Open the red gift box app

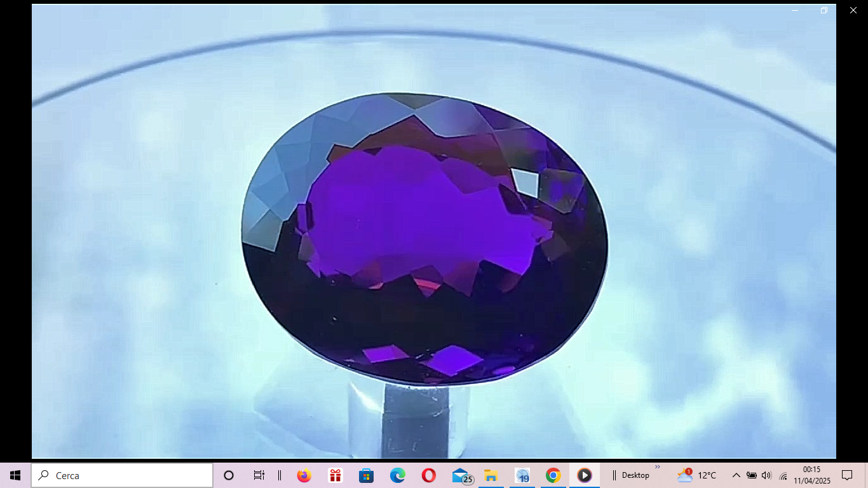tap(335, 475)
